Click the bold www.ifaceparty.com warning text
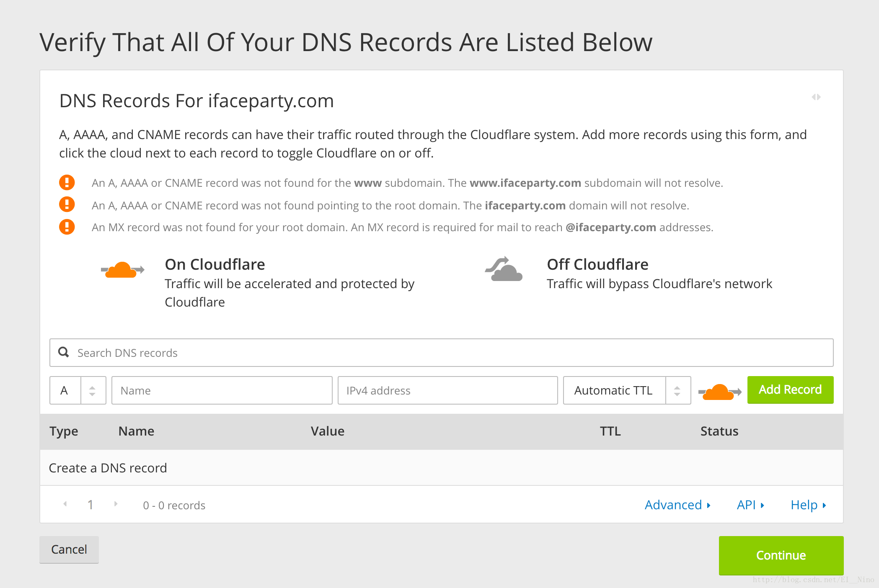 click(525, 183)
